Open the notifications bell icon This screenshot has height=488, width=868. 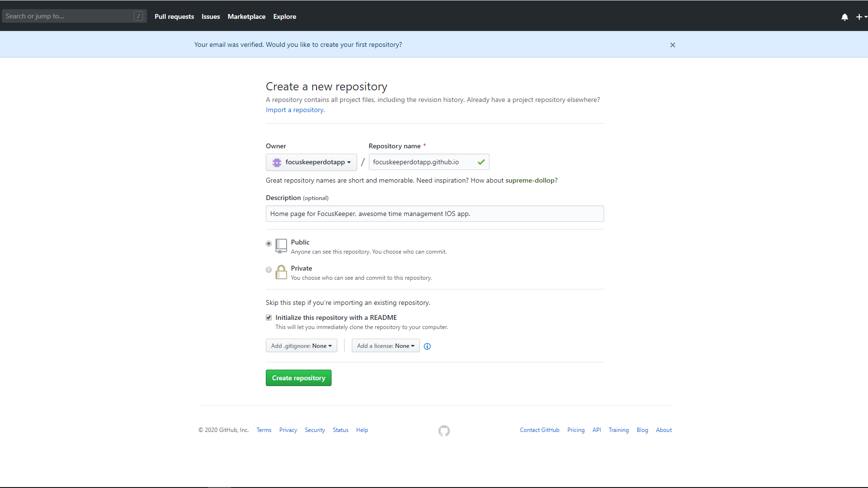pos(844,17)
